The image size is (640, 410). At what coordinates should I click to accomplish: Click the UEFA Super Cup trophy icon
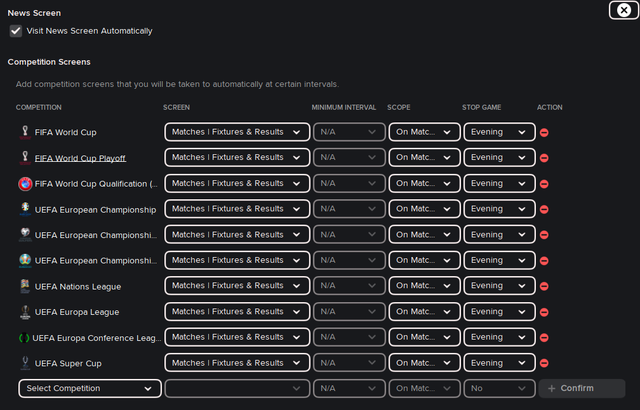(25, 363)
